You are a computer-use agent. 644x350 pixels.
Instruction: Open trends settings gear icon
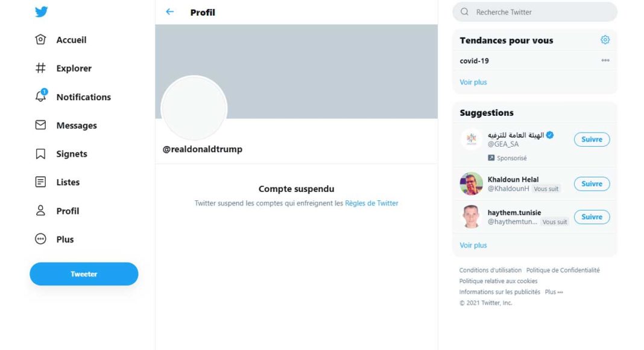click(x=605, y=40)
